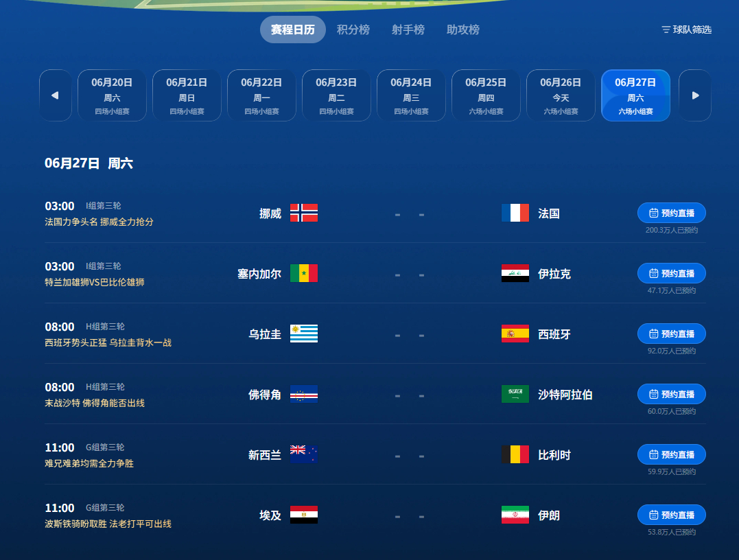Select the 06月21日 周日 date
739x560 pixels.
point(187,95)
